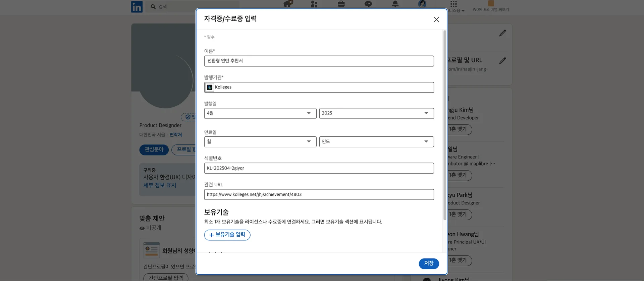
Task: Click the ₩0에 프리미엄 써보기 link
Action: (491, 10)
